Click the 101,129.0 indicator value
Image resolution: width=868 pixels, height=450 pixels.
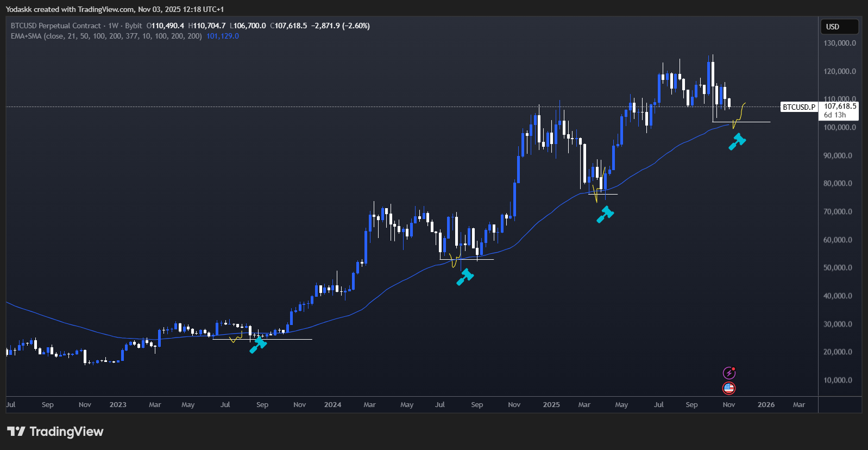tap(223, 36)
